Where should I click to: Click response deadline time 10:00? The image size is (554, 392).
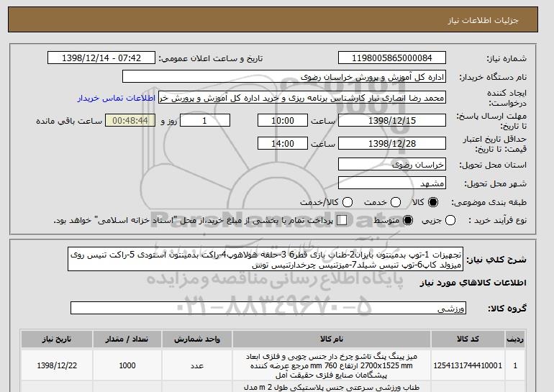283,120
